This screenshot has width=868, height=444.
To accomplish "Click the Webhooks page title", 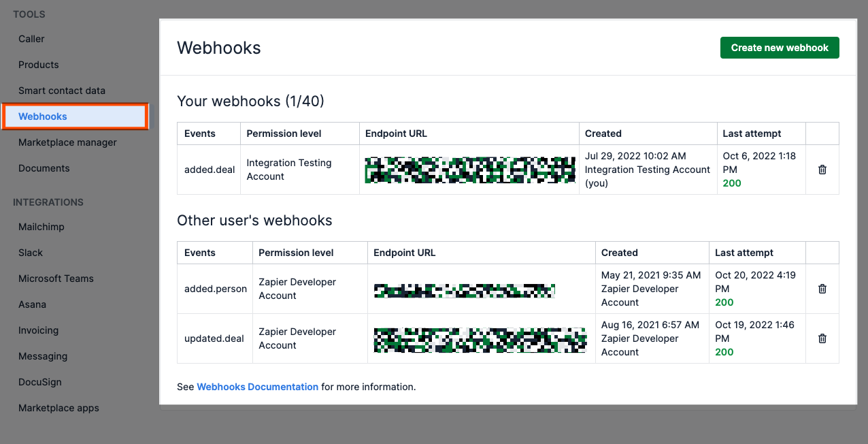I will coord(219,48).
